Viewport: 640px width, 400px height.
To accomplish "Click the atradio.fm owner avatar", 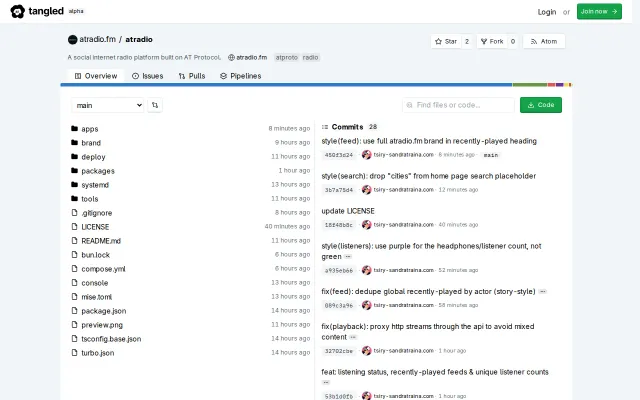I will [72, 40].
